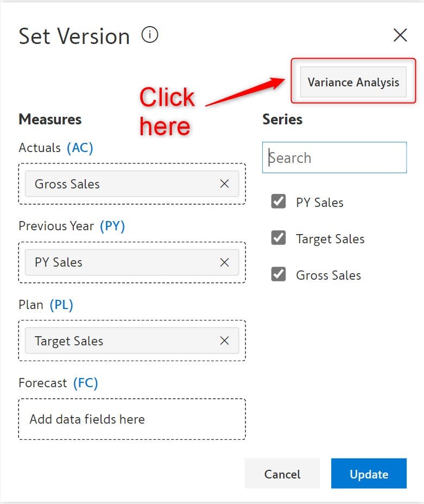
Task: Click the info icon beside Set Version
Action: pos(150,35)
